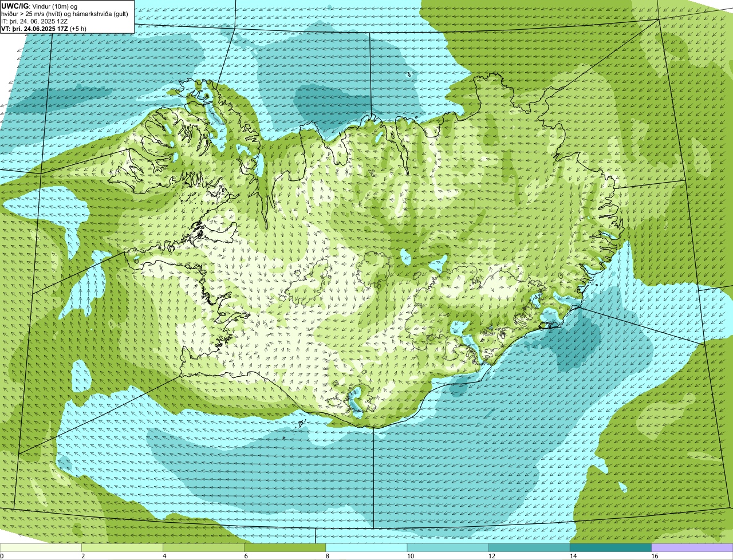The height and width of the screenshot is (560, 733).
Task: Pick the 10–12 m/s legend color swatch
Action: tap(448, 547)
